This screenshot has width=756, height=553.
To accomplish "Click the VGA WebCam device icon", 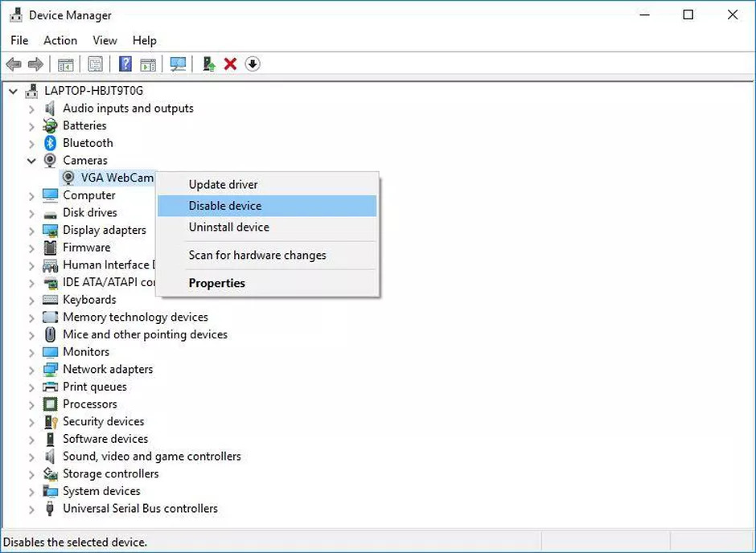I will (68, 178).
